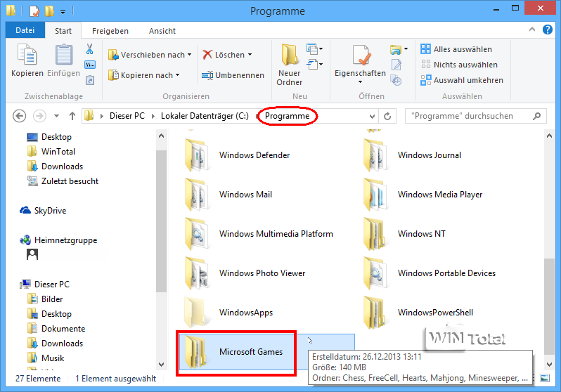This screenshot has width=561, height=392.
Task: Click Alles auswählen
Action: coord(456,49)
